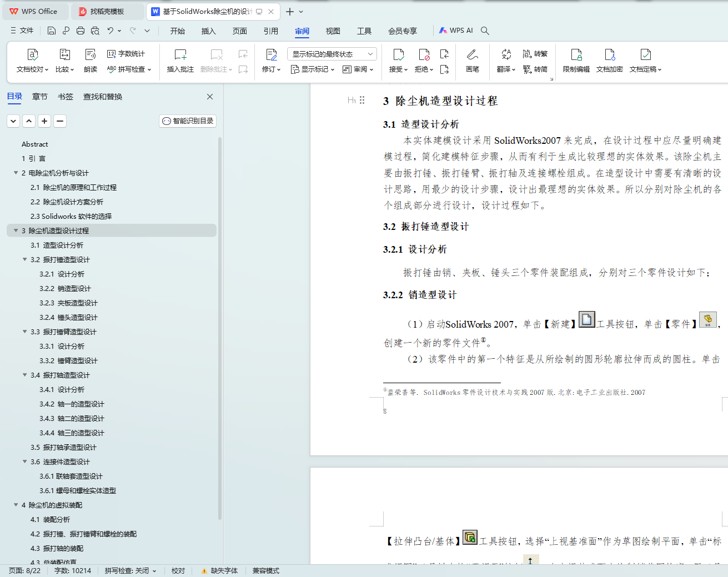This screenshot has height=577, width=728.
Task: Expand the 显示标记 dropdown
Action: point(313,69)
